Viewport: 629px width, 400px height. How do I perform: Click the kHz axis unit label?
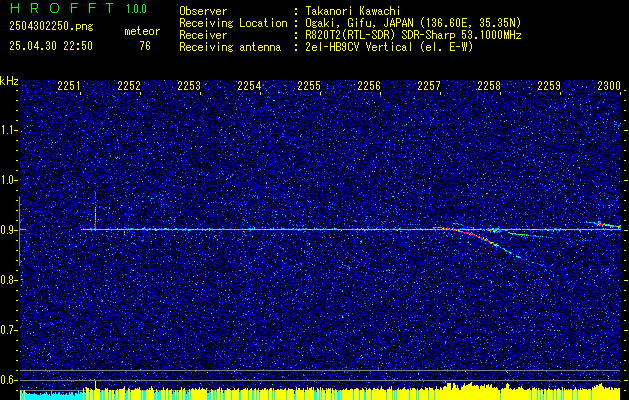(9, 81)
